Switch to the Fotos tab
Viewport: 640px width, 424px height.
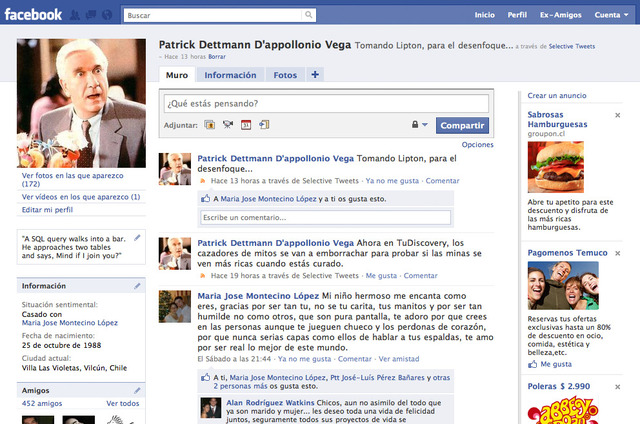click(285, 75)
